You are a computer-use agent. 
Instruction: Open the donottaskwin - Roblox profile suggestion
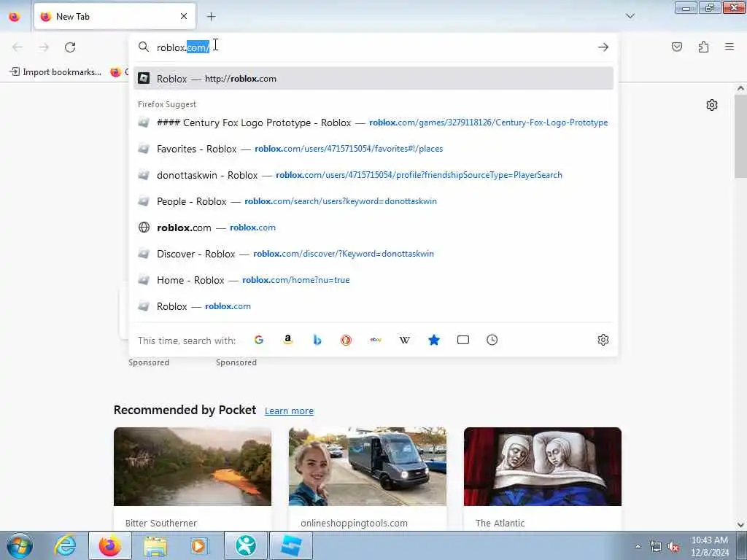tap(373, 175)
